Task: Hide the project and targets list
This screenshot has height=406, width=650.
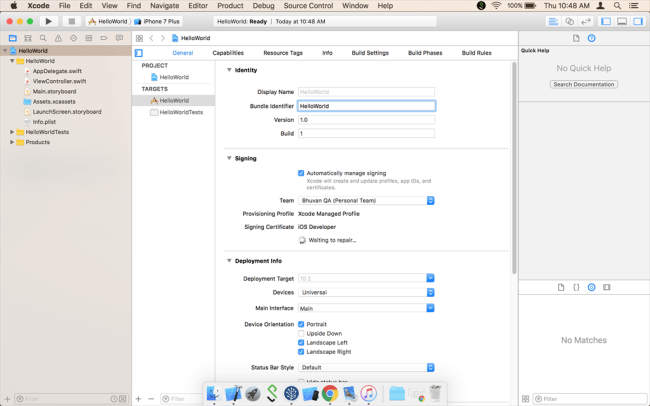Action: click(x=139, y=53)
